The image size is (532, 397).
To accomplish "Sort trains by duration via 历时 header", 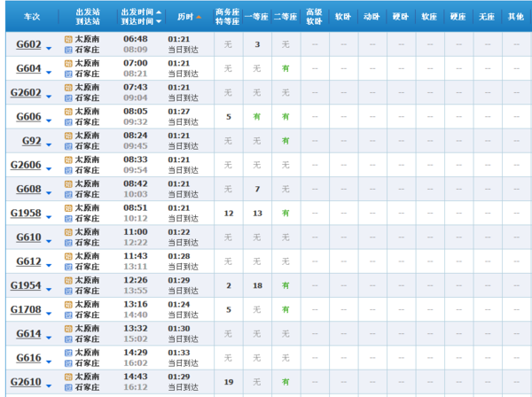I will [184, 17].
